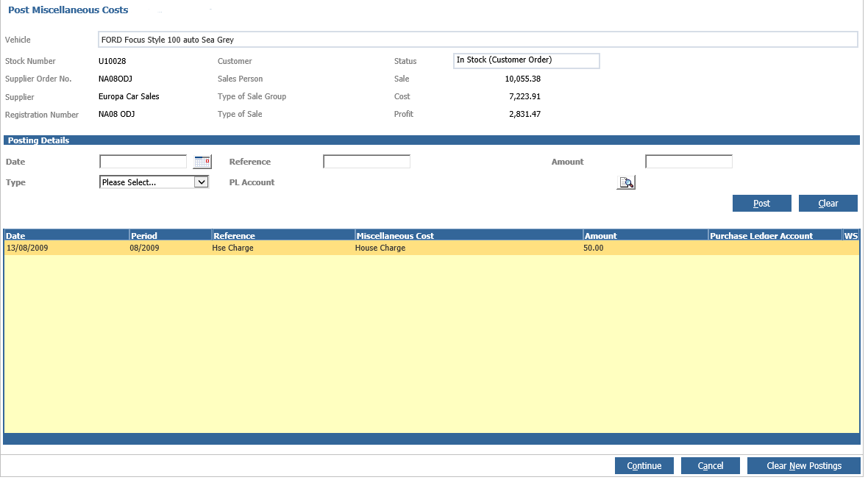
Task: Click the 'Hse Charge' reference cell
Action: (x=232, y=248)
